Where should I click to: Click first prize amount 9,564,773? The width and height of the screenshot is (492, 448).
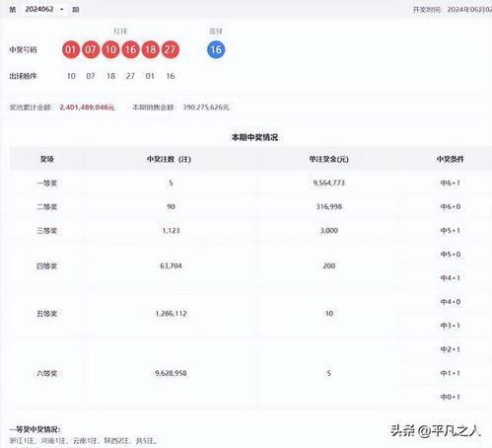click(329, 183)
